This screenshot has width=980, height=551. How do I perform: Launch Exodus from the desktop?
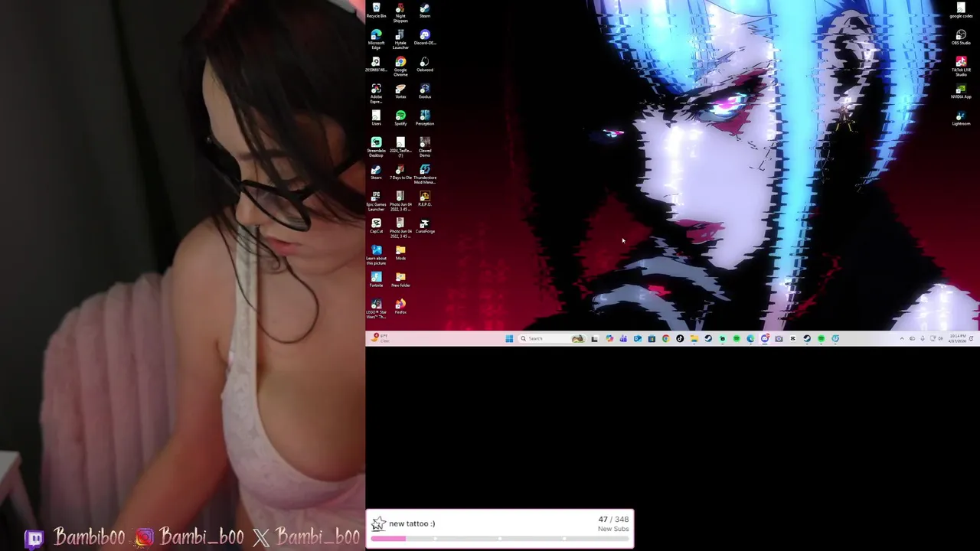[425, 91]
